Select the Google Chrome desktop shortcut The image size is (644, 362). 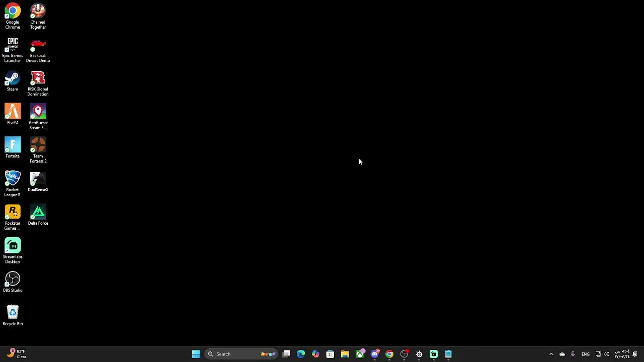(13, 16)
